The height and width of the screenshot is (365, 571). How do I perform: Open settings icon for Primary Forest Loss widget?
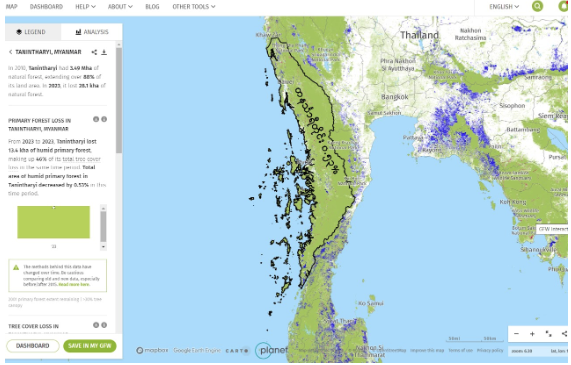click(x=96, y=119)
